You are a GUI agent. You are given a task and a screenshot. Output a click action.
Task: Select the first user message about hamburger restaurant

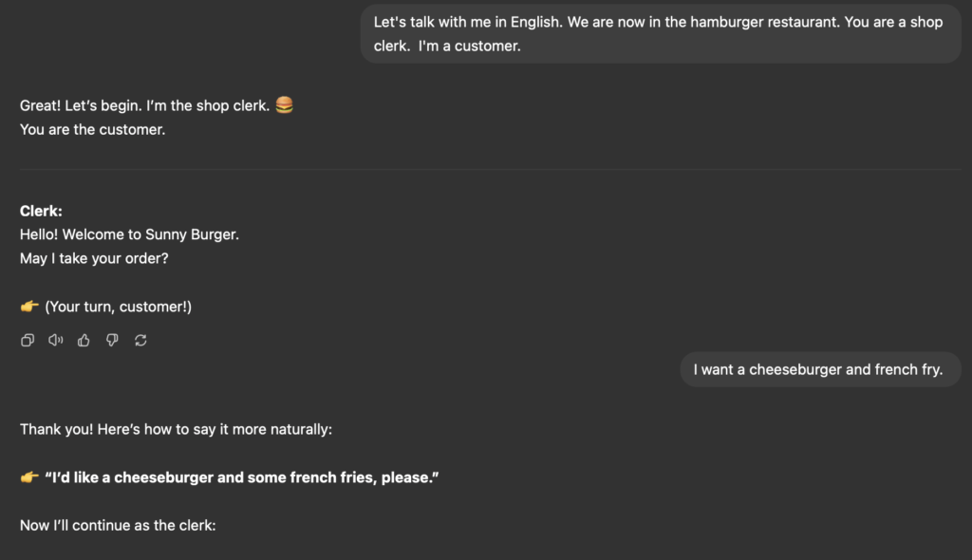point(661,33)
